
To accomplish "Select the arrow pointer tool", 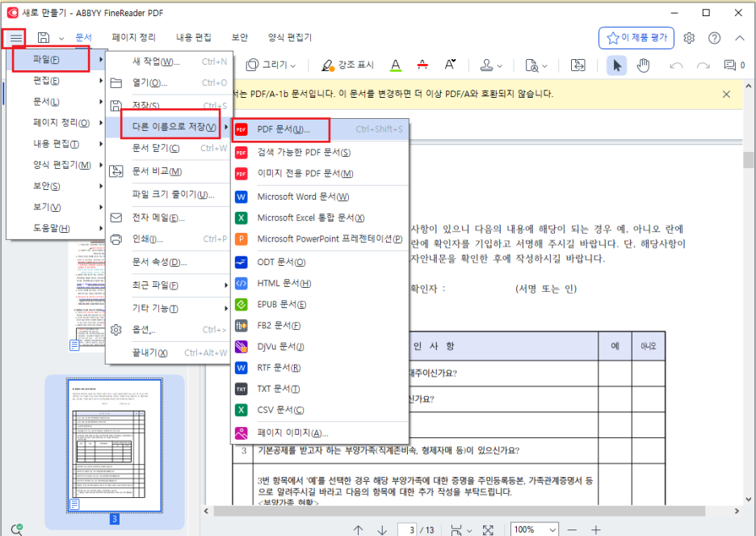I will (x=616, y=65).
